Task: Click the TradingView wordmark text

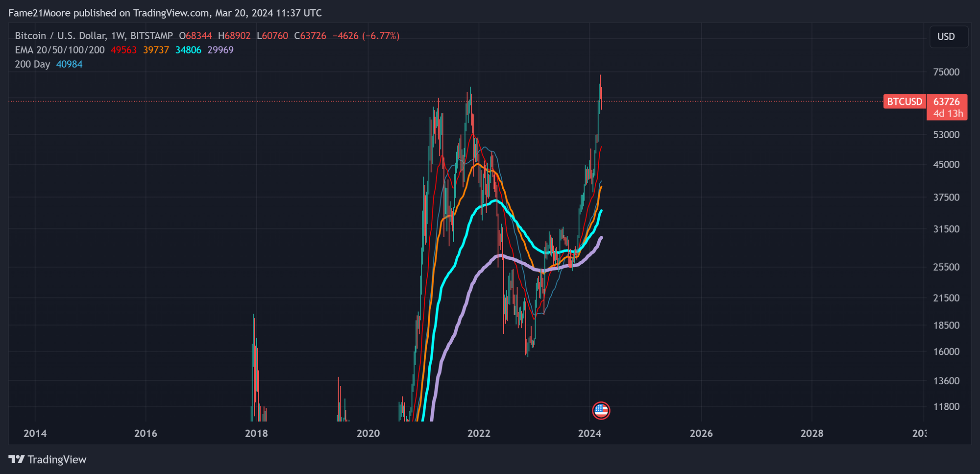Action: [x=57, y=459]
